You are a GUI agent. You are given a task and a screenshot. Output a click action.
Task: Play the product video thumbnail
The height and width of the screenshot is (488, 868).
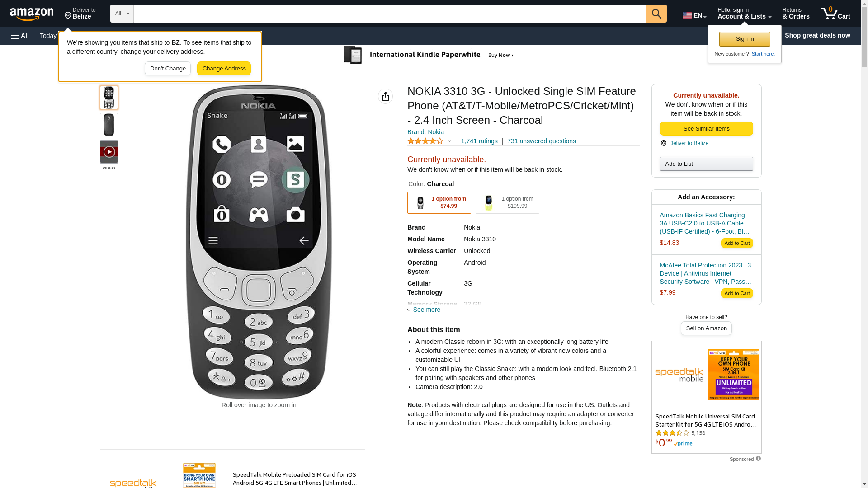click(x=109, y=152)
